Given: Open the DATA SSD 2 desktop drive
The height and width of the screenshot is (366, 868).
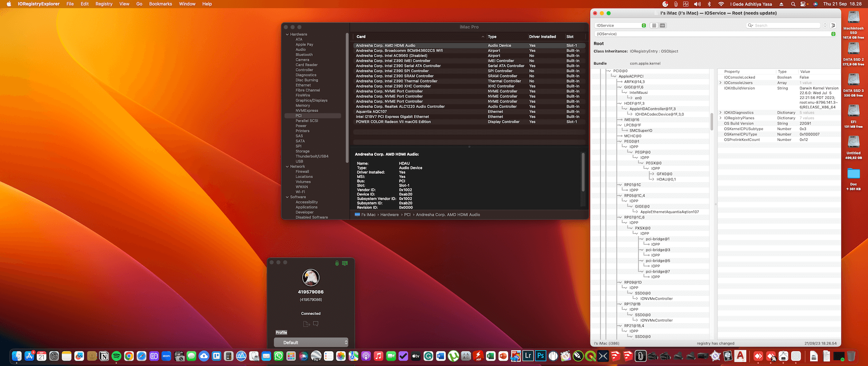Looking at the screenshot, I should coord(854,49).
